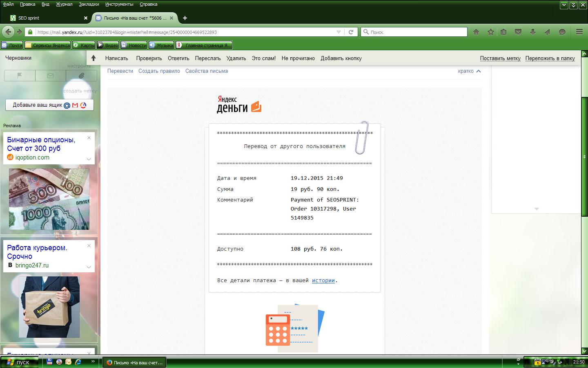Click Добавить кнопку in mail toolbar
Image resolution: width=588 pixels, height=368 pixels.
(x=341, y=58)
